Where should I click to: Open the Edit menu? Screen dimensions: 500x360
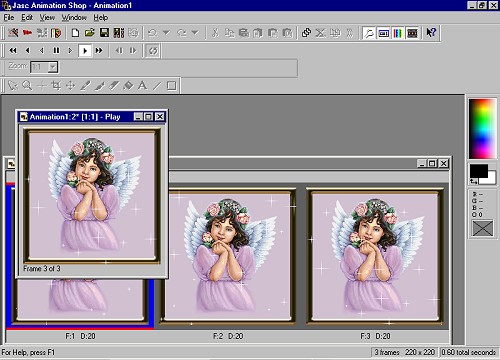27,17
